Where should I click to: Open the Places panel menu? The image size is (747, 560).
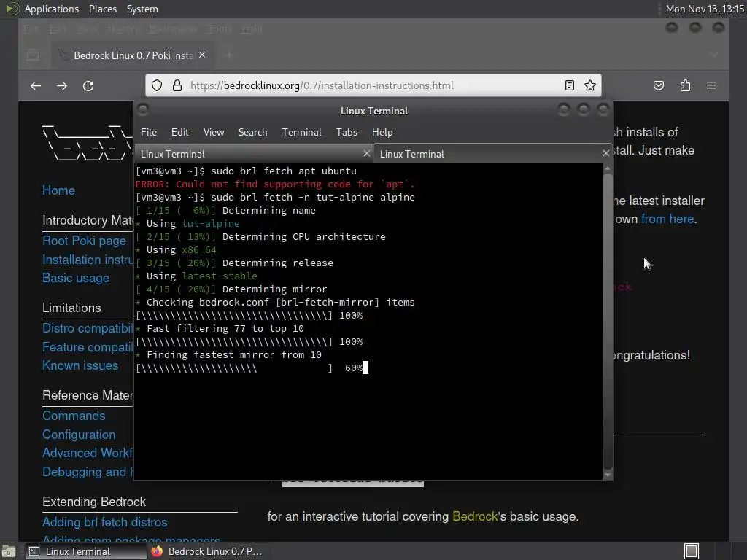tap(102, 9)
